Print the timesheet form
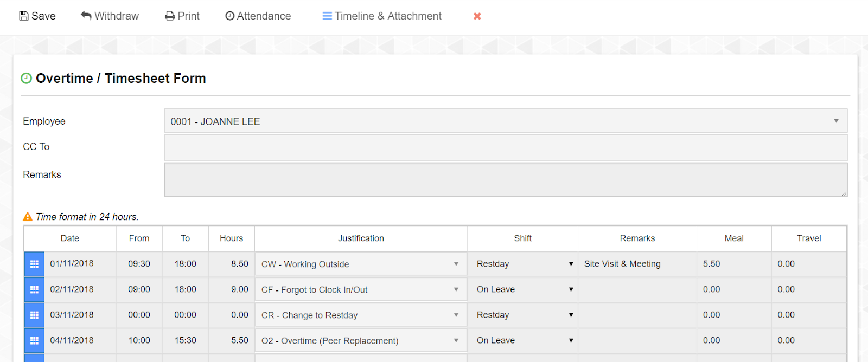This screenshot has width=868, height=362. (182, 16)
